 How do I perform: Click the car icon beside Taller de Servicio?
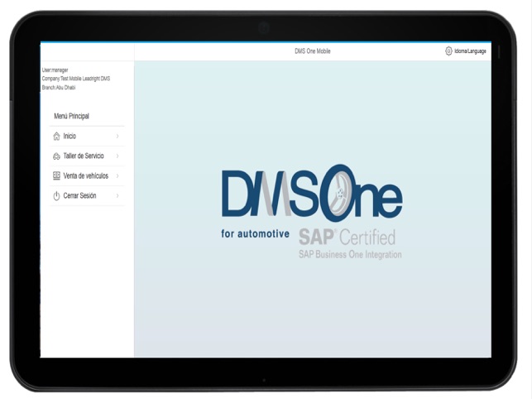[56, 156]
